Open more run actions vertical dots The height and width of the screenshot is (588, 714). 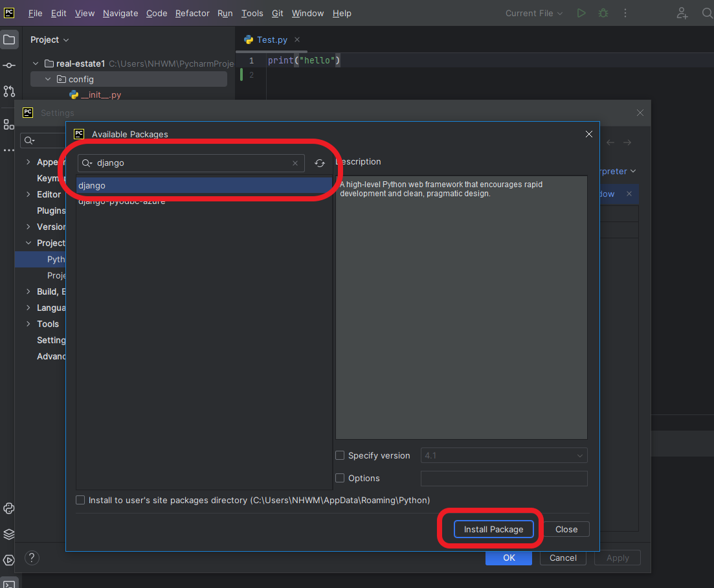click(625, 13)
